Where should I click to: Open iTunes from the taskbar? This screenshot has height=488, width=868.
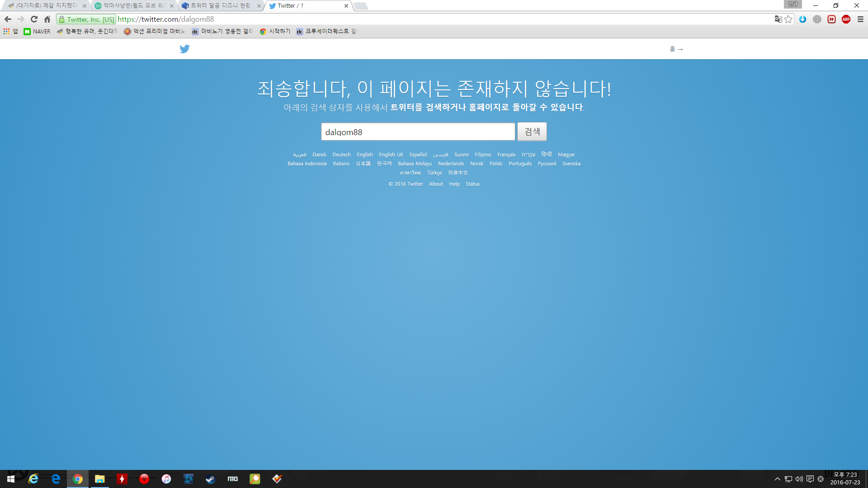pyautogui.click(x=166, y=479)
